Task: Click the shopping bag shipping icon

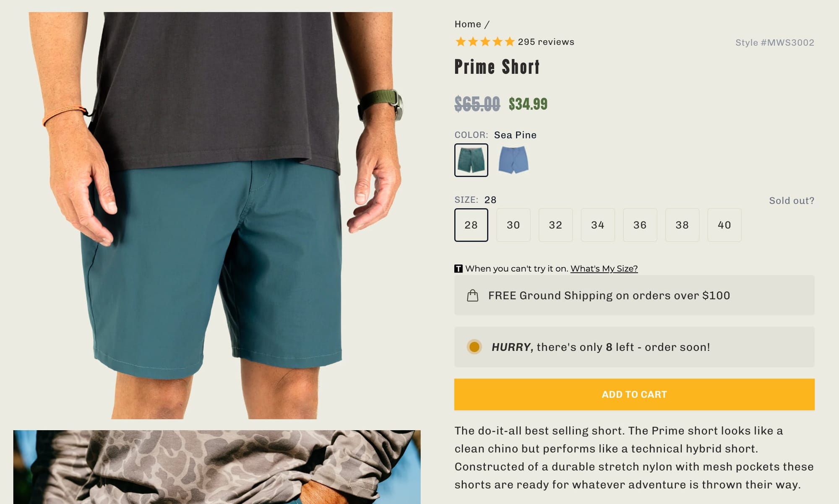Action: pos(473,296)
